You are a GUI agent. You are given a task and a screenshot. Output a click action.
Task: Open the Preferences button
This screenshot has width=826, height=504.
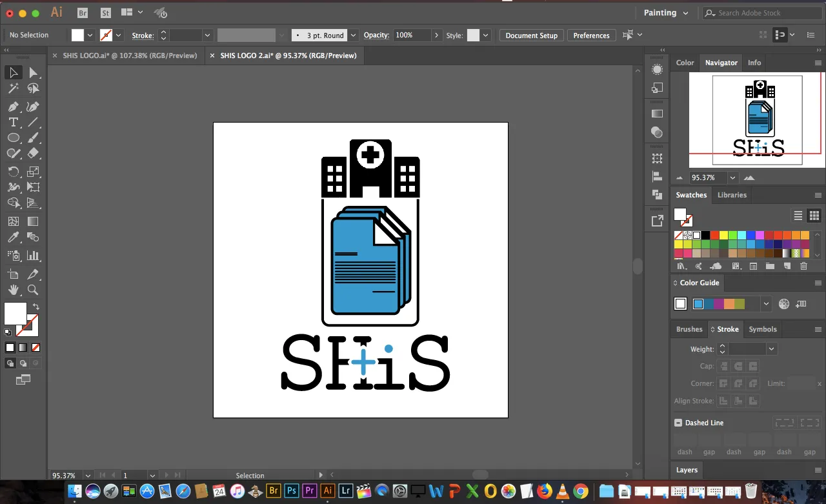point(591,35)
